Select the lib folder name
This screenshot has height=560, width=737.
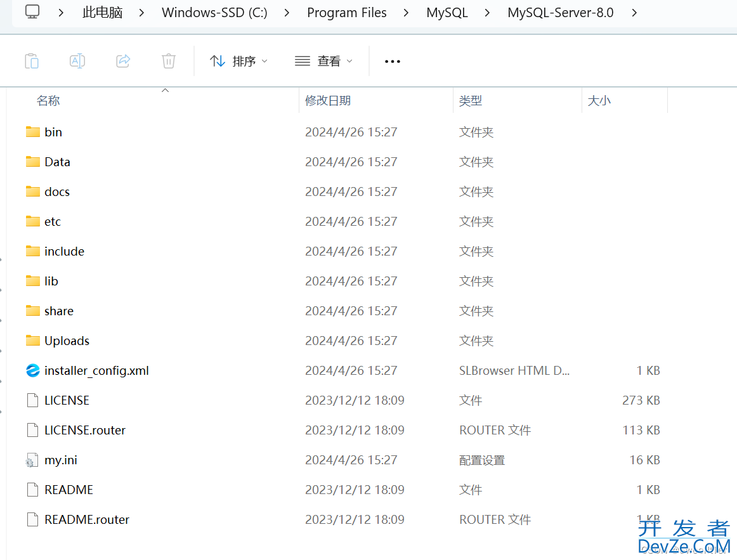[51, 282]
